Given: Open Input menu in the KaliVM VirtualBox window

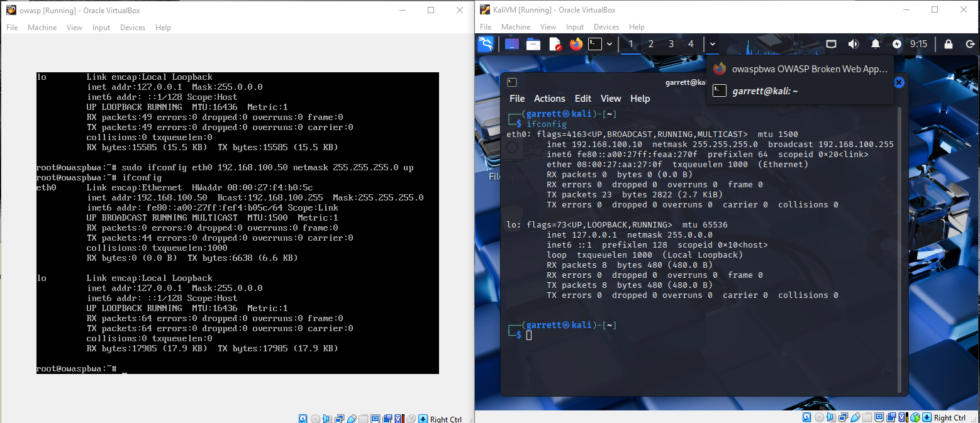Looking at the screenshot, I should click(x=575, y=27).
